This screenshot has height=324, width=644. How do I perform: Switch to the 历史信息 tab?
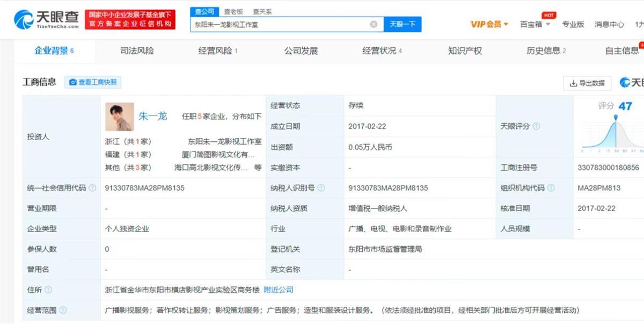click(546, 51)
